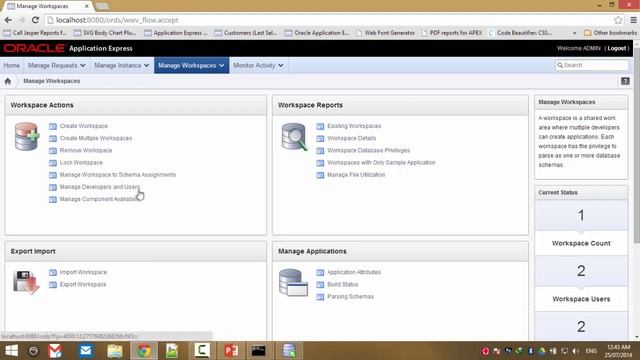This screenshot has width=640, height=360.
Task: Click the taskbar clock
Action: (x=619, y=351)
